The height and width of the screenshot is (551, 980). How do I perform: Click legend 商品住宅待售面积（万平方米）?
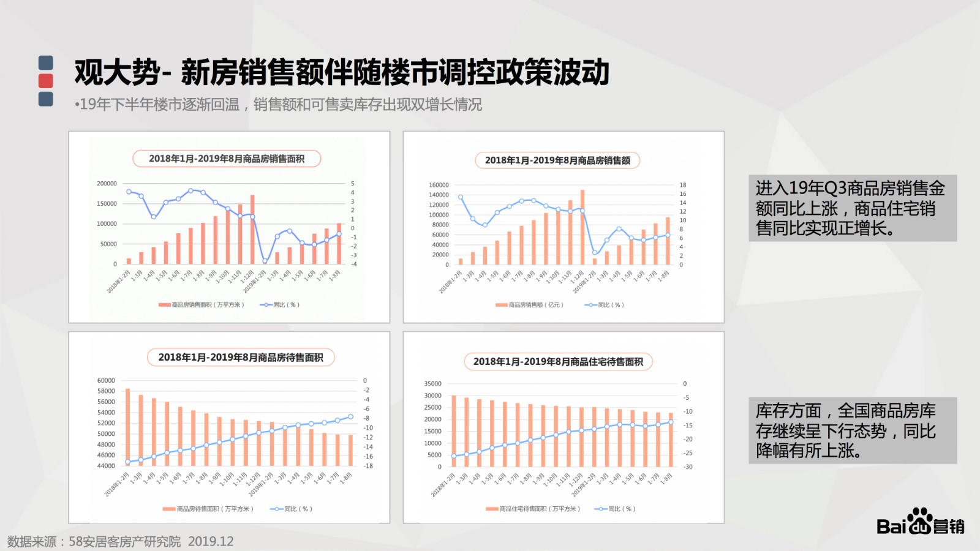point(533,509)
